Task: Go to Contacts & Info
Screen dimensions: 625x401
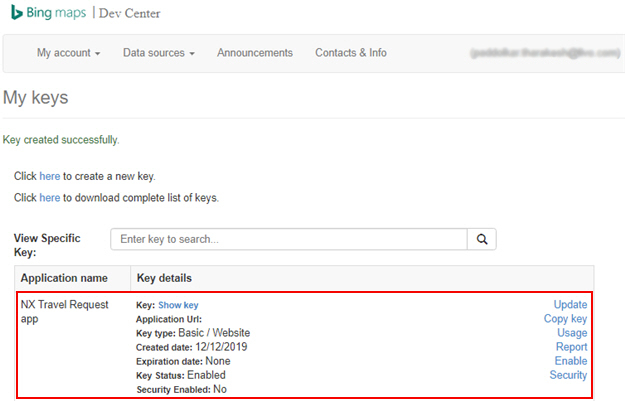Action: point(351,53)
